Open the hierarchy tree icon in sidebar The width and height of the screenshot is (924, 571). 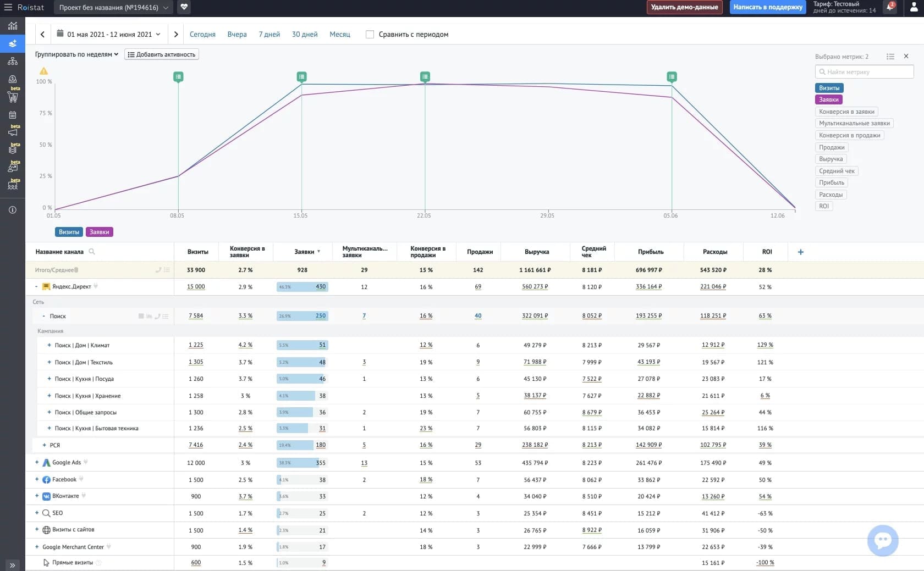(13, 61)
